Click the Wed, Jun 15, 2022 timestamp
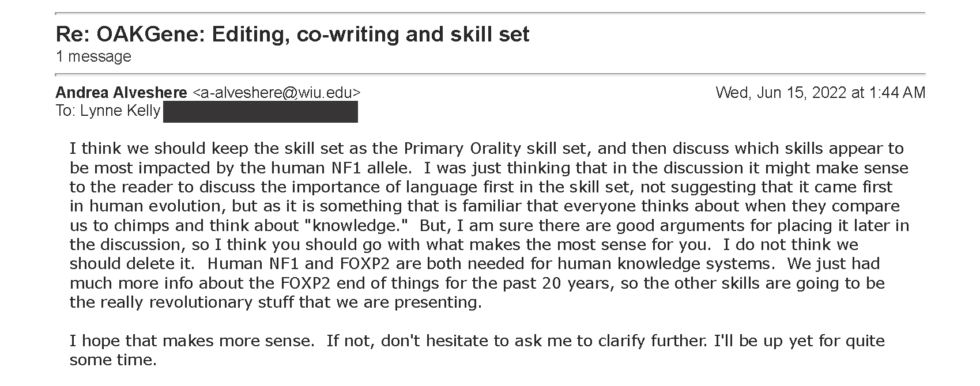Screen dimensions: 980x386 tap(820, 93)
